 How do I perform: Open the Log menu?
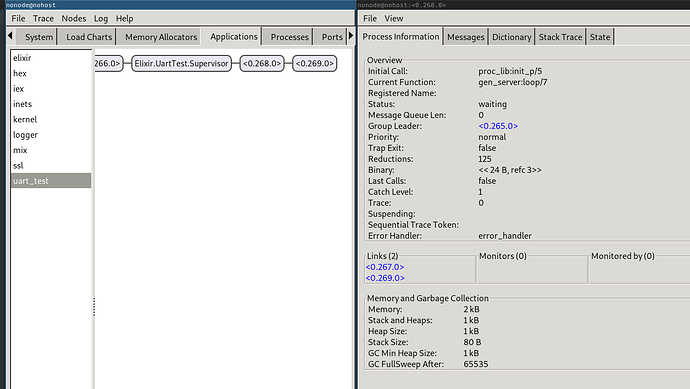pos(101,18)
